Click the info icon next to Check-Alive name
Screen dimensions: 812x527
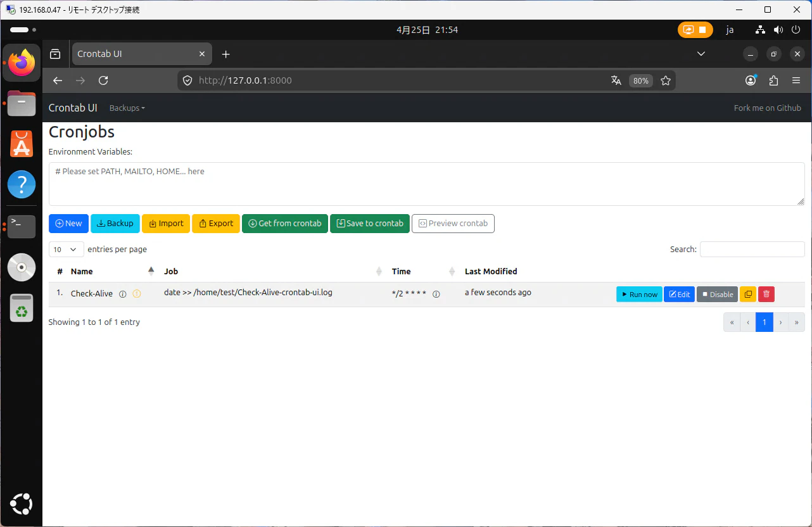click(123, 294)
